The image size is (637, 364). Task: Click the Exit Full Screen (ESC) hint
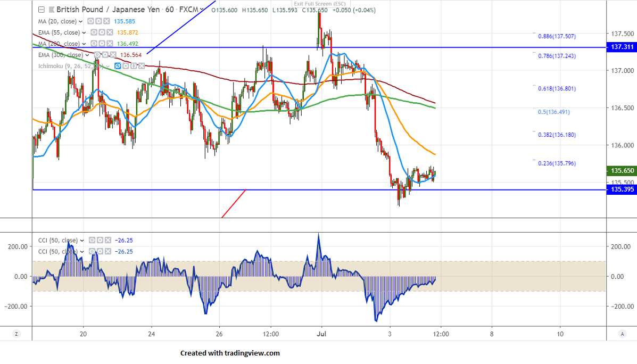[320, 4]
